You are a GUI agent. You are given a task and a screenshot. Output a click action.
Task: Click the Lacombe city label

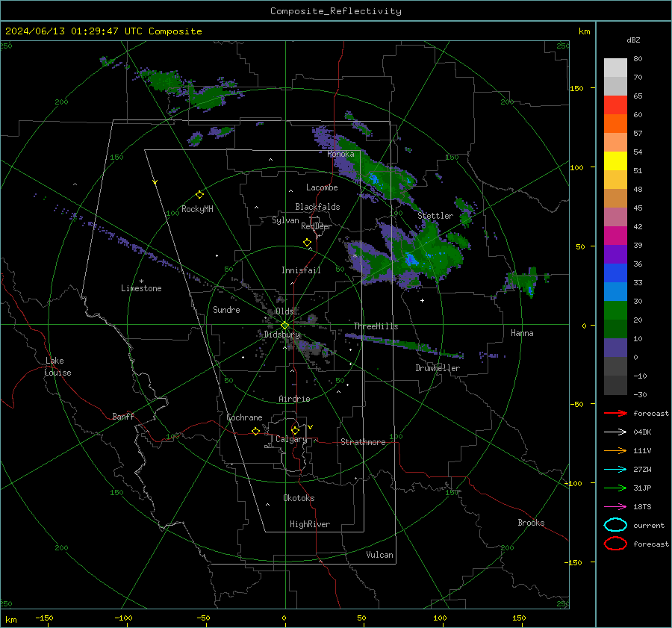322,187
